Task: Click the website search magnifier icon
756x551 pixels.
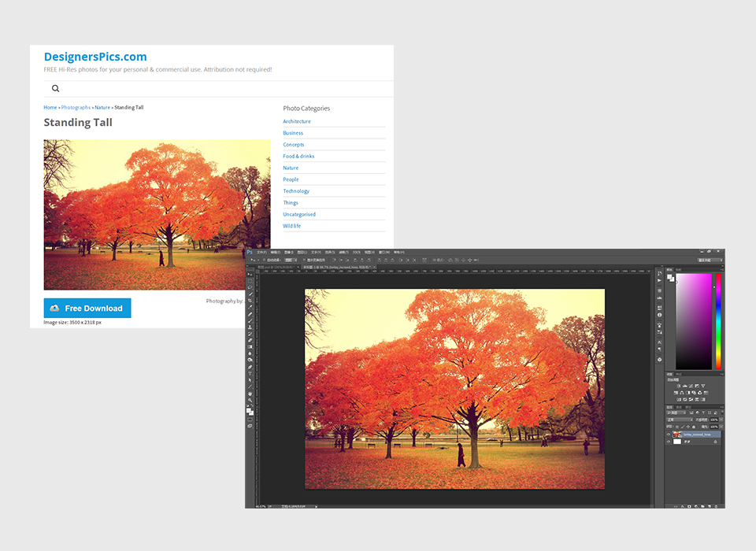Action: 55,89
